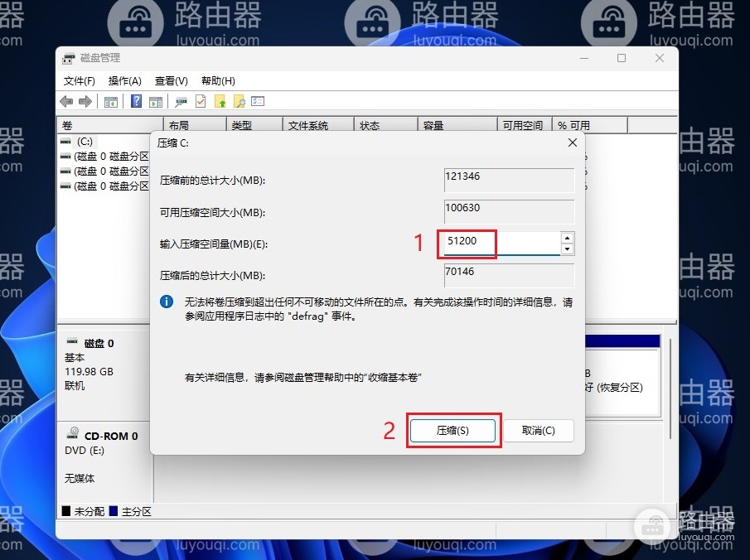Click the shrink space input showing 51200
750x560 pixels.
coord(501,244)
